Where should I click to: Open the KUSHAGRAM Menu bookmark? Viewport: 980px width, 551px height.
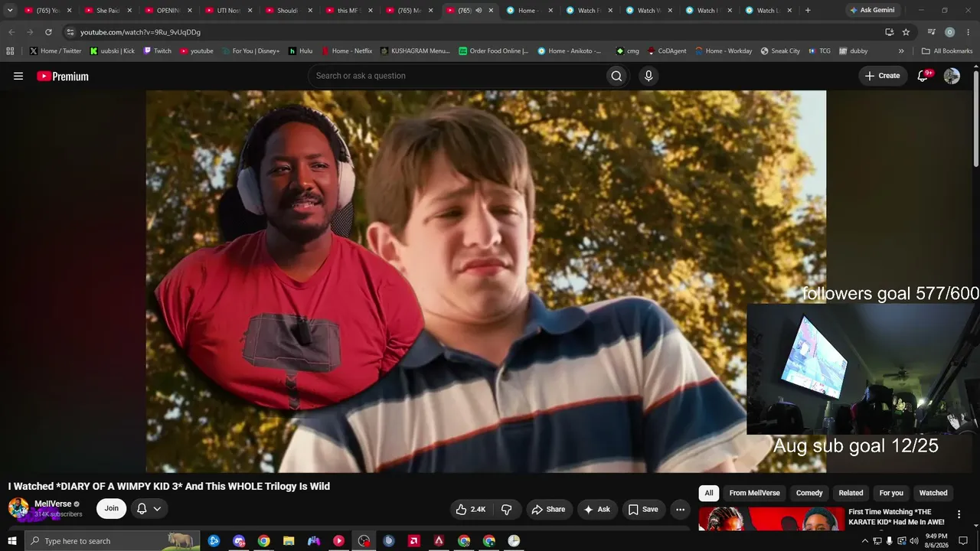click(415, 51)
